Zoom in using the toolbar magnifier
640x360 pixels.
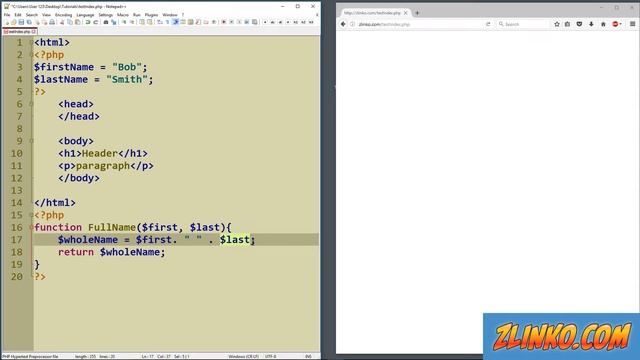[124, 22]
